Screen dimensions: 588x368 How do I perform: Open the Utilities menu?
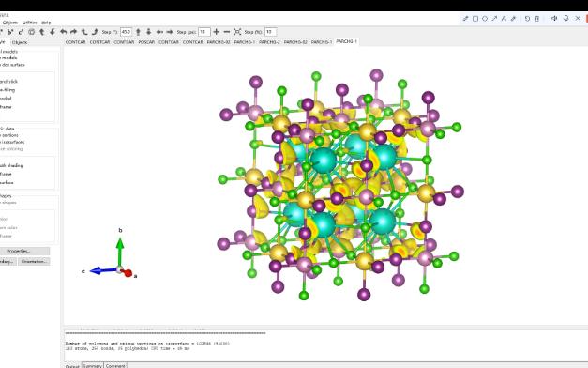click(x=30, y=23)
